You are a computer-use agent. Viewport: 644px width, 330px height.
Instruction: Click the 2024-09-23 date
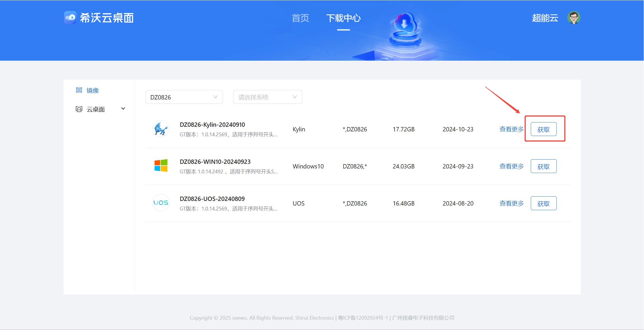coord(458,166)
